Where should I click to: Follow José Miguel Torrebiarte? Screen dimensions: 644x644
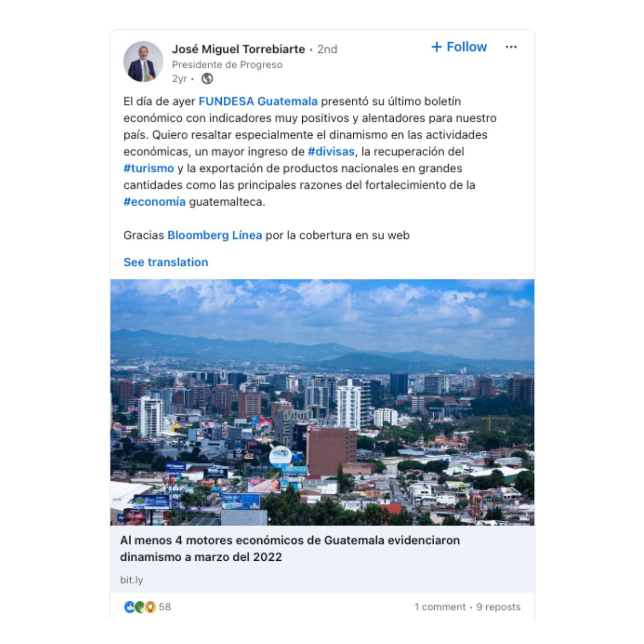(459, 47)
